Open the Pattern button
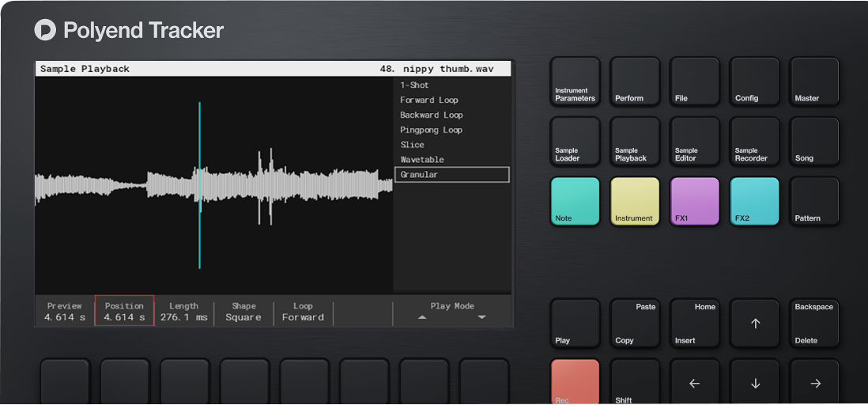Viewport: 868px width, 405px height. (x=814, y=201)
